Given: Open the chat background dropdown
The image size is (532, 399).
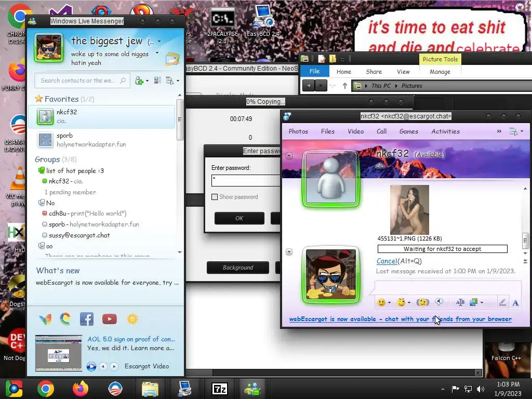Looking at the screenshot, I should tap(482, 302).
